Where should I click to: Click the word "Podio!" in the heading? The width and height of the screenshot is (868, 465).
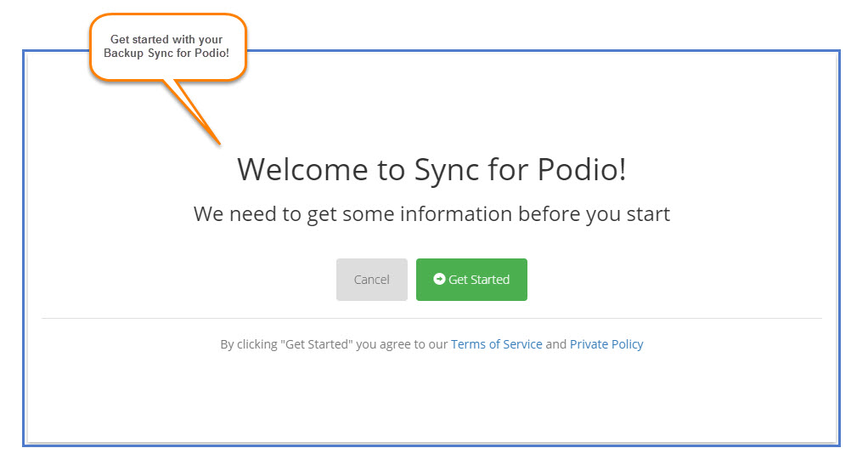point(583,169)
